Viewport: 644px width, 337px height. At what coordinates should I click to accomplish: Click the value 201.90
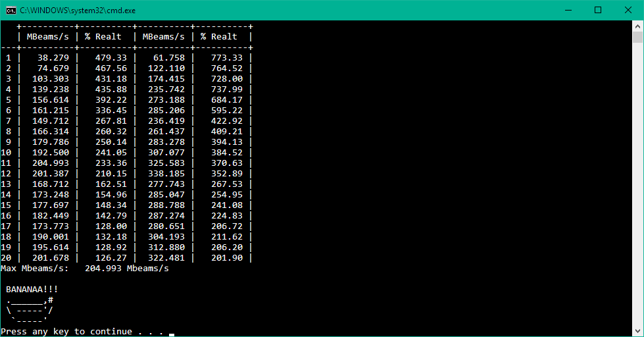pos(227,258)
